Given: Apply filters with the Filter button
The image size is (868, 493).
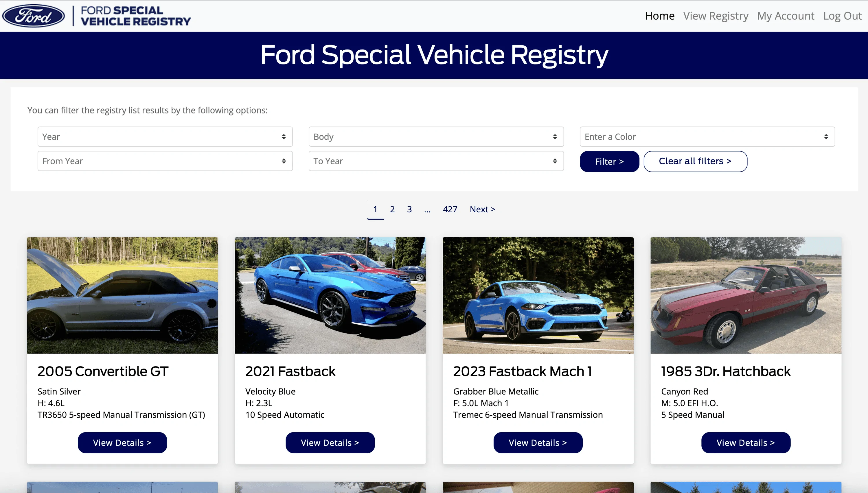Looking at the screenshot, I should (x=609, y=161).
